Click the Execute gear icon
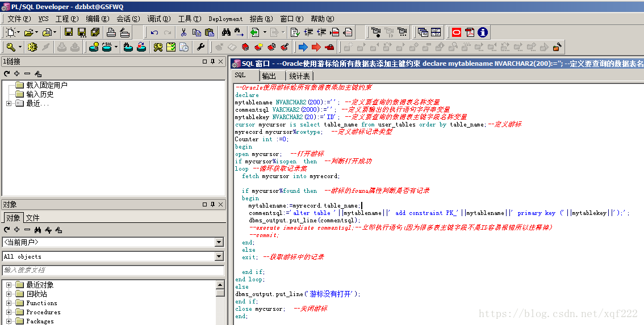This screenshot has width=644, height=325. point(32,47)
